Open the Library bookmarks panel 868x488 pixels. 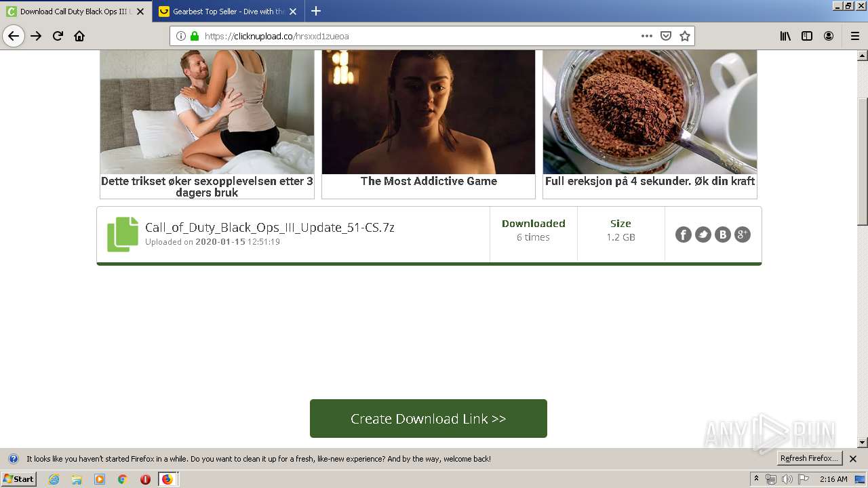pos(785,36)
